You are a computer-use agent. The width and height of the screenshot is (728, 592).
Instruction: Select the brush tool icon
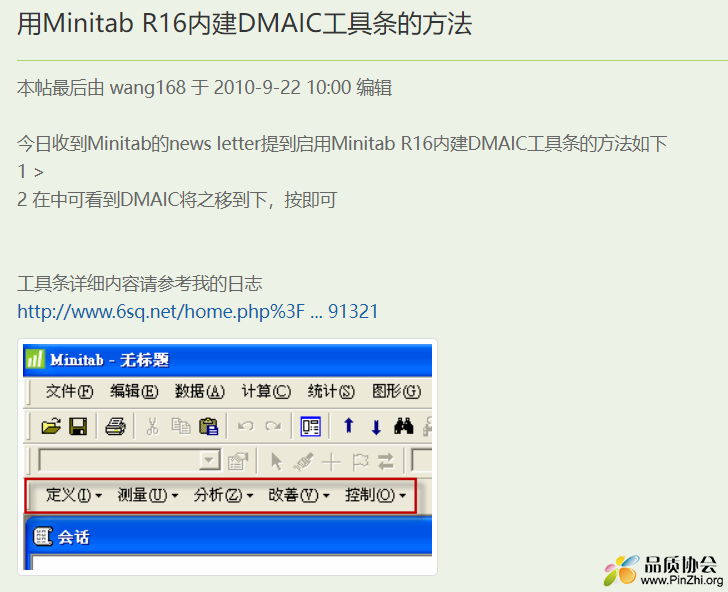click(303, 462)
